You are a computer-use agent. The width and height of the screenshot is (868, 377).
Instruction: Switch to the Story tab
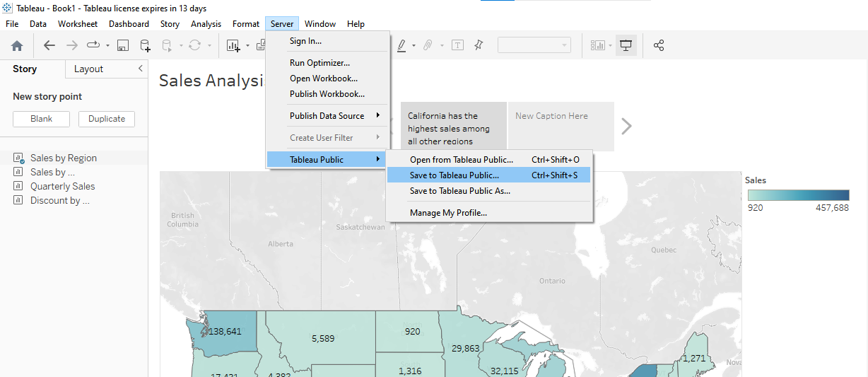[25, 69]
